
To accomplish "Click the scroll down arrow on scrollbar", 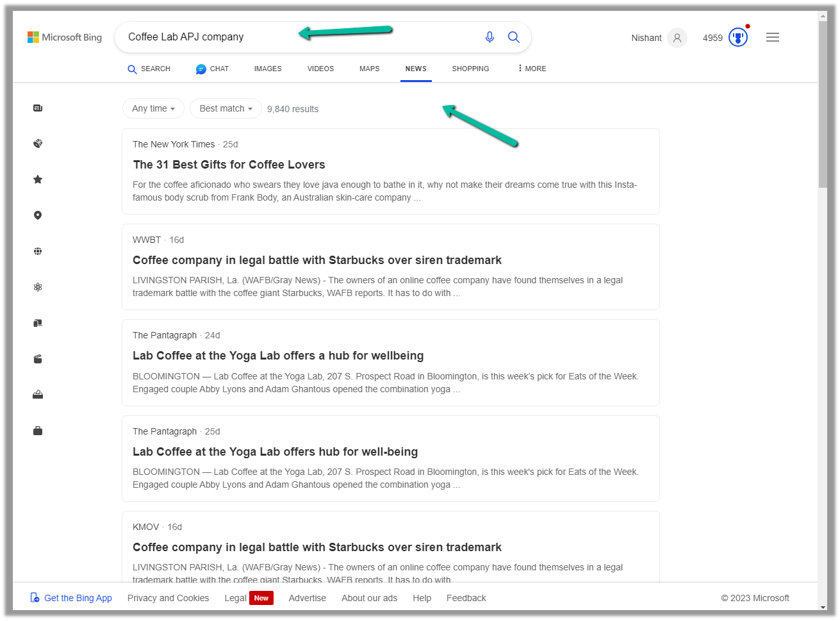I will [823, 607].
